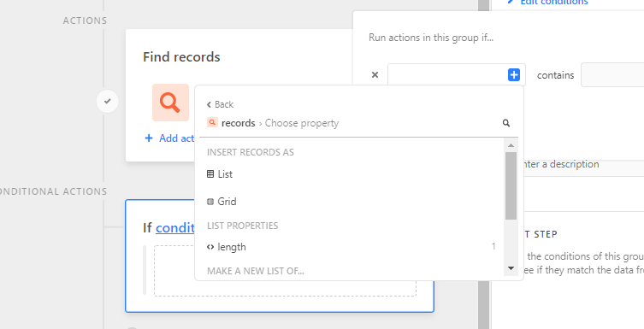Go Back in the property picker
The height and width of the screenshot is (329, 644).
tap(220, 104)
